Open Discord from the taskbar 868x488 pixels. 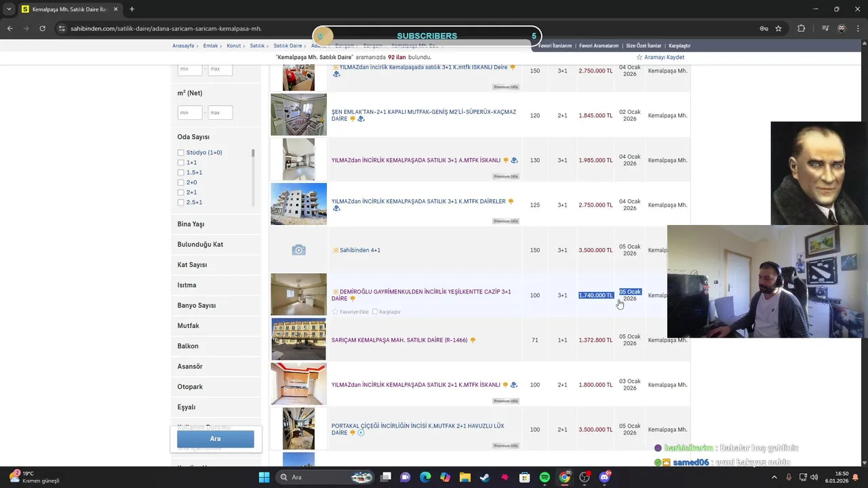click(x=604, y=477)
